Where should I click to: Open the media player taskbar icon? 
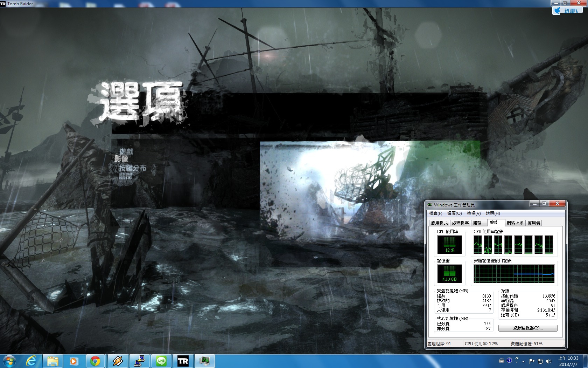[x=74, y=361]
